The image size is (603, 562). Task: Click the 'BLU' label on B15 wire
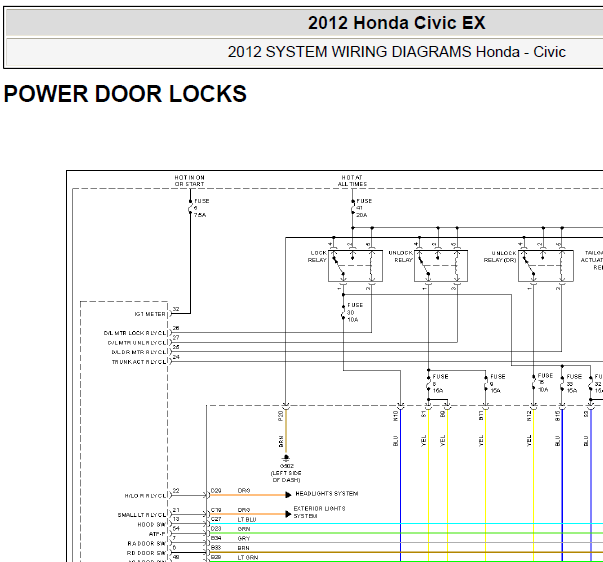(557, 441)
